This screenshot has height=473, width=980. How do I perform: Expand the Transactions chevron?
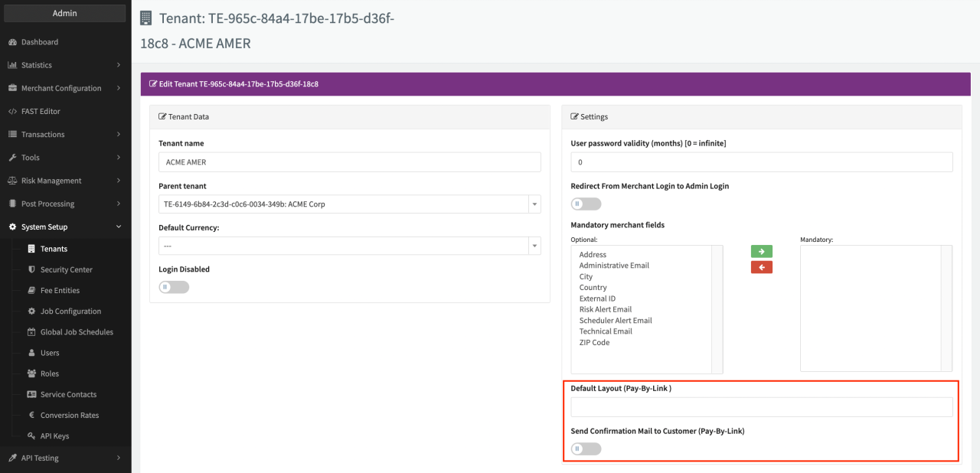(x=119, y=134)
